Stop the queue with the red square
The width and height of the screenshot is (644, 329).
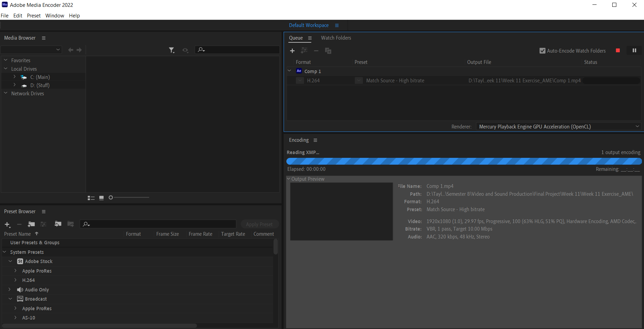tap(618, 51)
